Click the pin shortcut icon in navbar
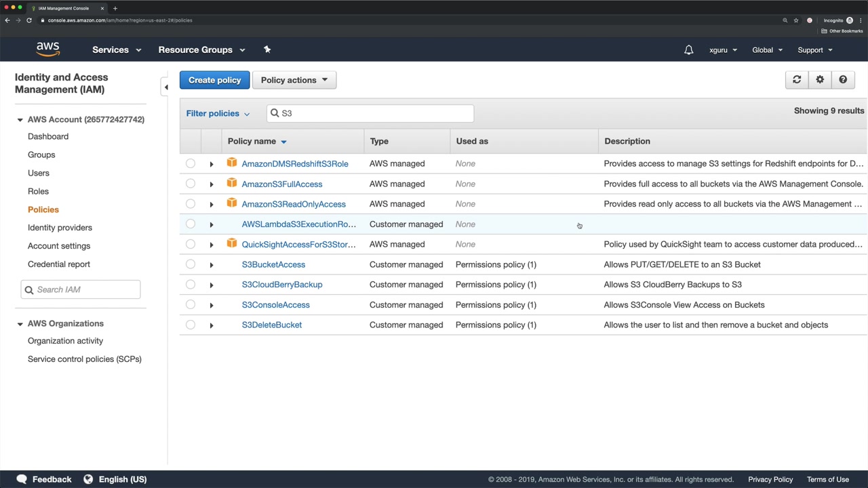The image size is (868, 488). point(267,49)
